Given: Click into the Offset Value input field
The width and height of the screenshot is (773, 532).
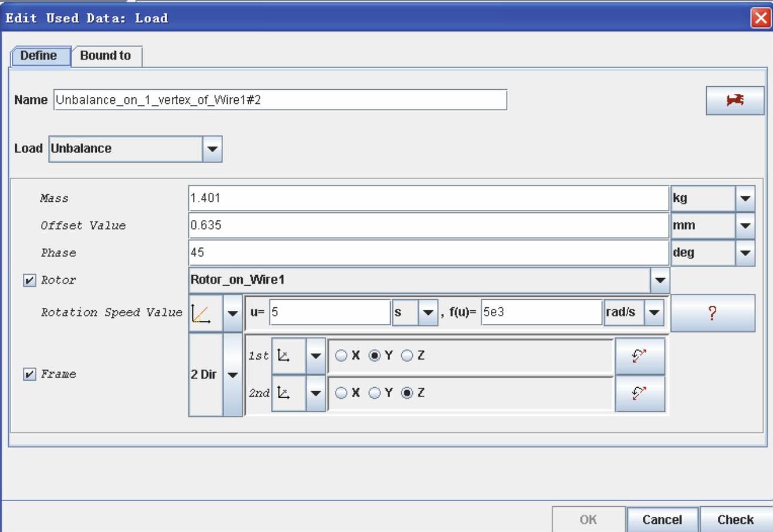Looking at the screenshot, I should [x=428, y=226].
